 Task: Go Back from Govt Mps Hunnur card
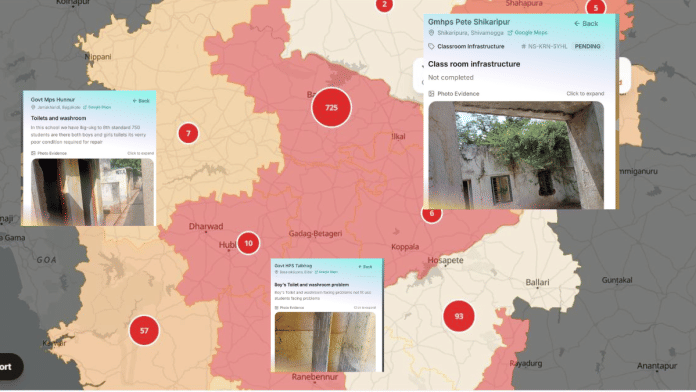(141, 101)
